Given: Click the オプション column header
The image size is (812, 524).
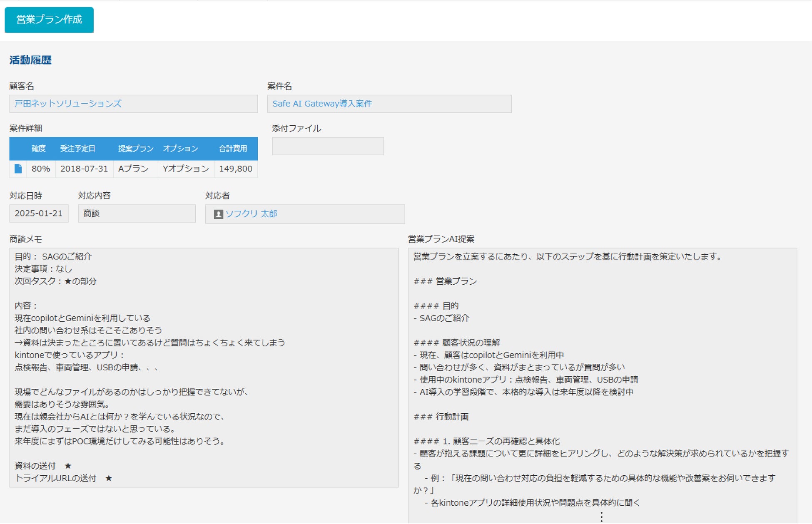Looking at the screenshot, I should point(180,149).
